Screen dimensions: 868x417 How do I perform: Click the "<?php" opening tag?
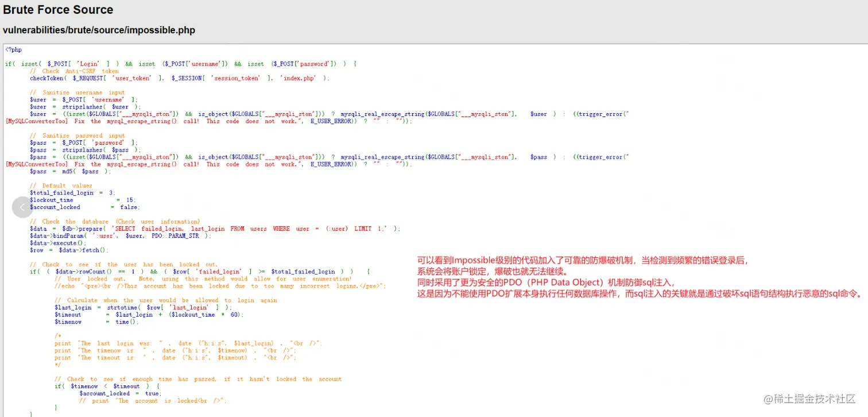click(13, 49)
